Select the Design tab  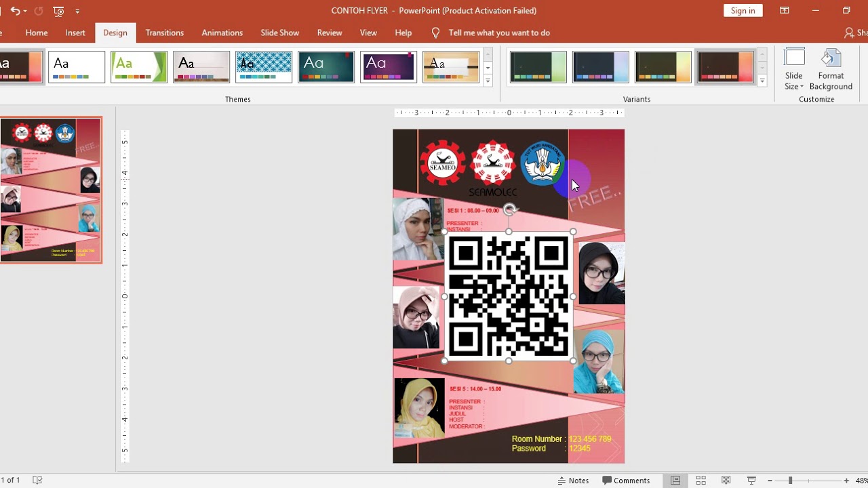tap(115, 33)
